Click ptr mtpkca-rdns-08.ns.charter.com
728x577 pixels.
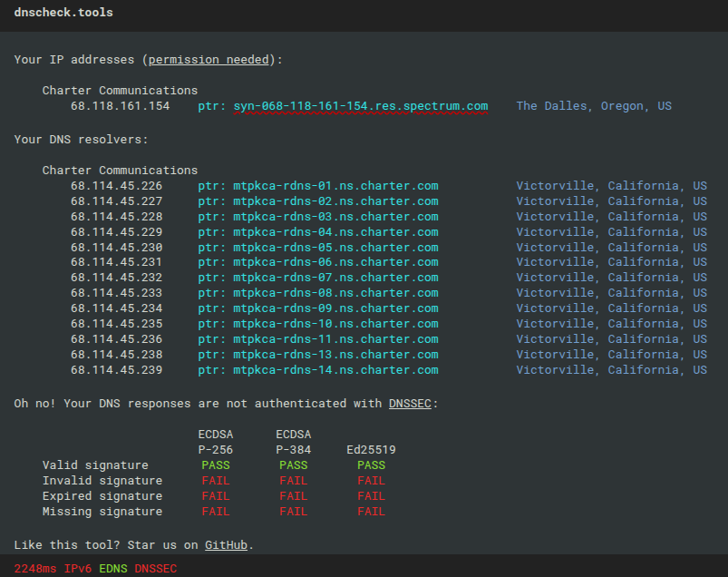[x=335, y=293]
